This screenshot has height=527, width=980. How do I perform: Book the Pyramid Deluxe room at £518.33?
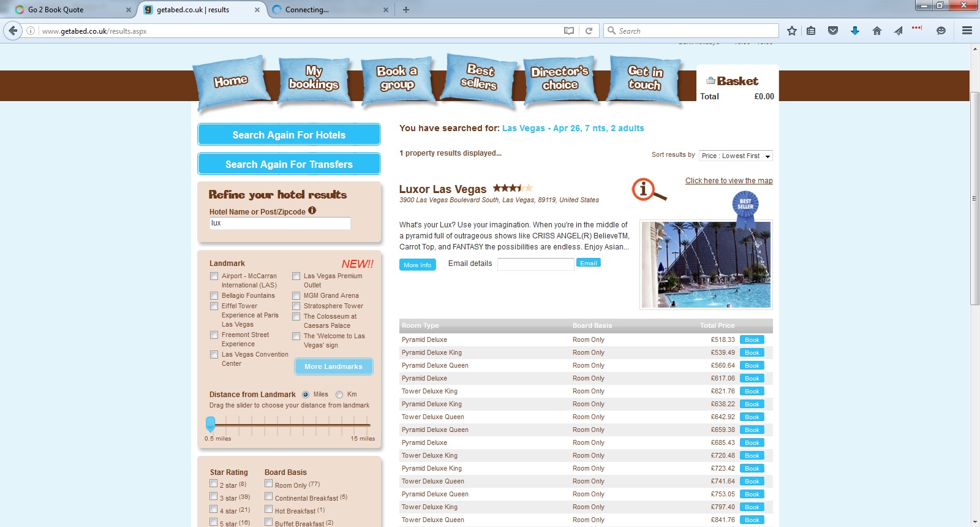click(x=752, y=339)
